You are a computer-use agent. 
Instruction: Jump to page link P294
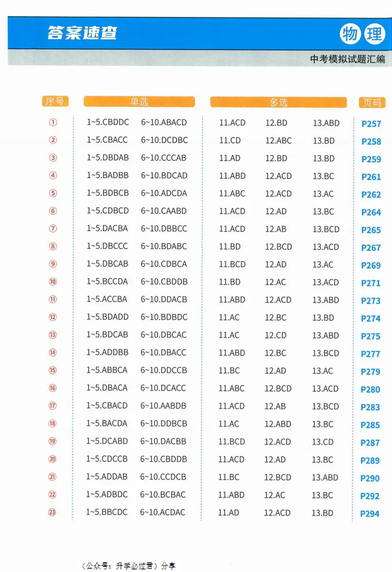click(x=369, y=514)
